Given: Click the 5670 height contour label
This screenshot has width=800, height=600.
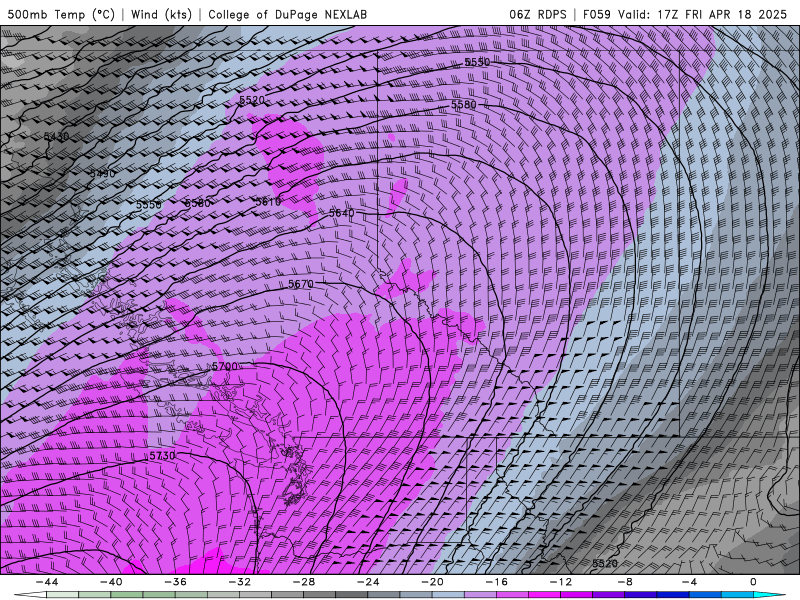Looking at the screenshot, I should tap(301, 284).
